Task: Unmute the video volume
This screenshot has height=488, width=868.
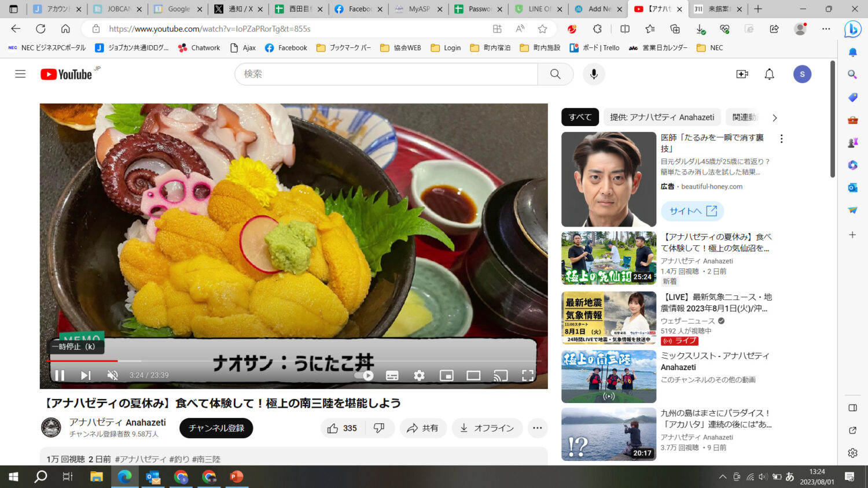Action: click(x=113, y=375)
